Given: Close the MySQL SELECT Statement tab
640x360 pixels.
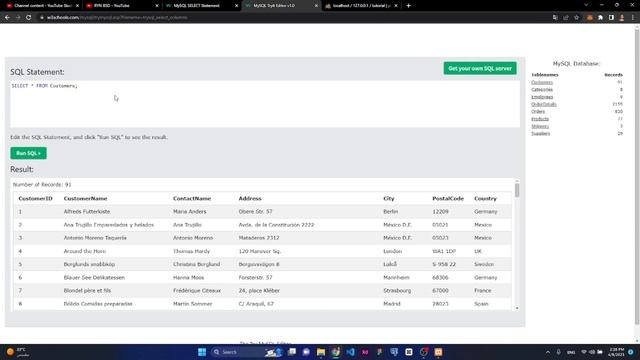Looking at the screenshot, I should click(x=236, y=6).
